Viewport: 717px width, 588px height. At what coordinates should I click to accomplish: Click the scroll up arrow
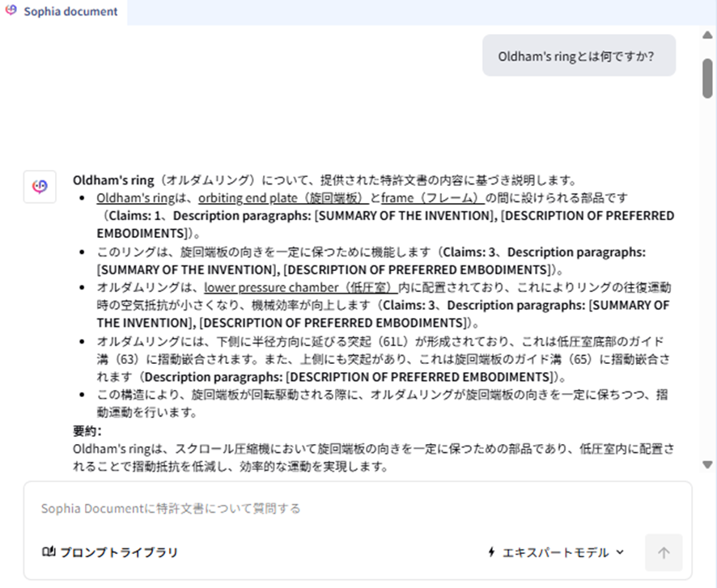707,35
